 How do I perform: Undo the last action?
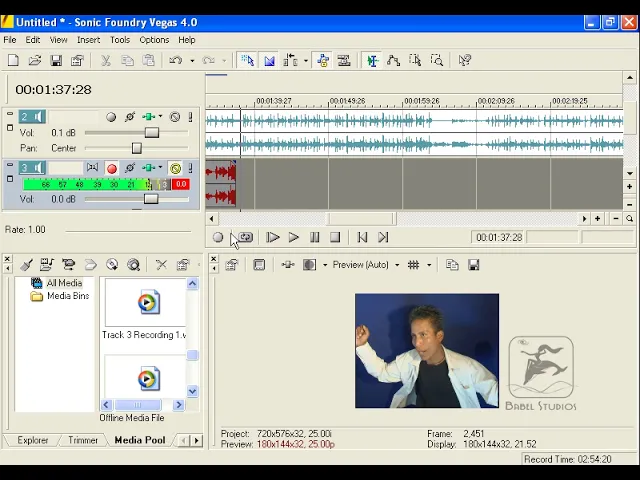coord(176,60)
